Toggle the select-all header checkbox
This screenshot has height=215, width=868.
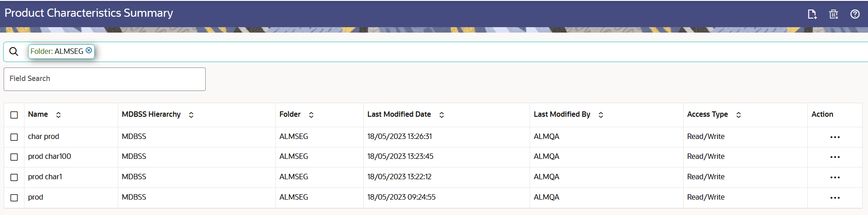tap(14, 115)
